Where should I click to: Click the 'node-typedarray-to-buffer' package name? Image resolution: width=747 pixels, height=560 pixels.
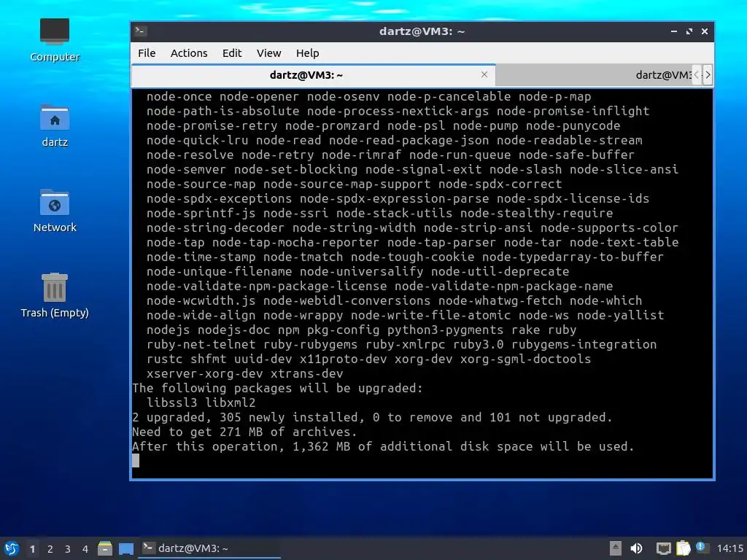coord(573,257)
